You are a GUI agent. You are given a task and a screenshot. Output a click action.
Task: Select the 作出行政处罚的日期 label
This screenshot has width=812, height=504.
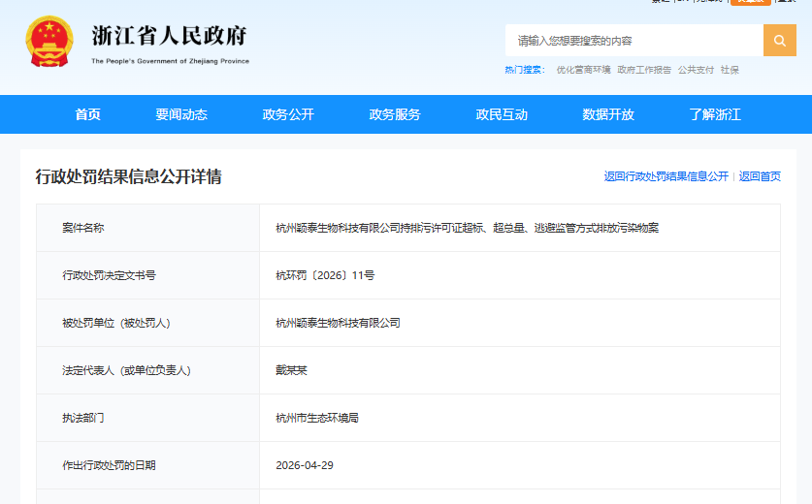109,465
